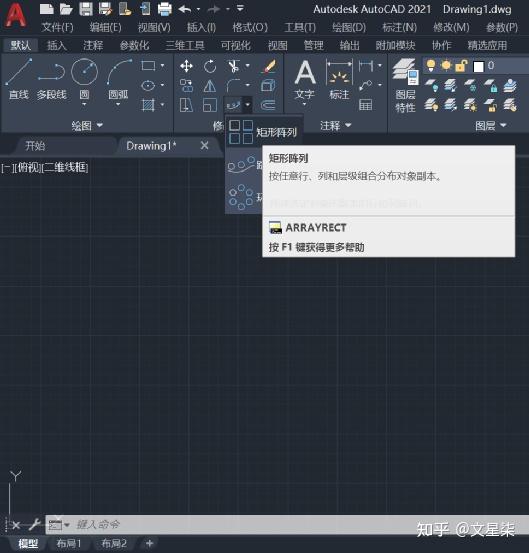
Task: Select the Rotate tool icon
Action: click(x=210, y=66)
